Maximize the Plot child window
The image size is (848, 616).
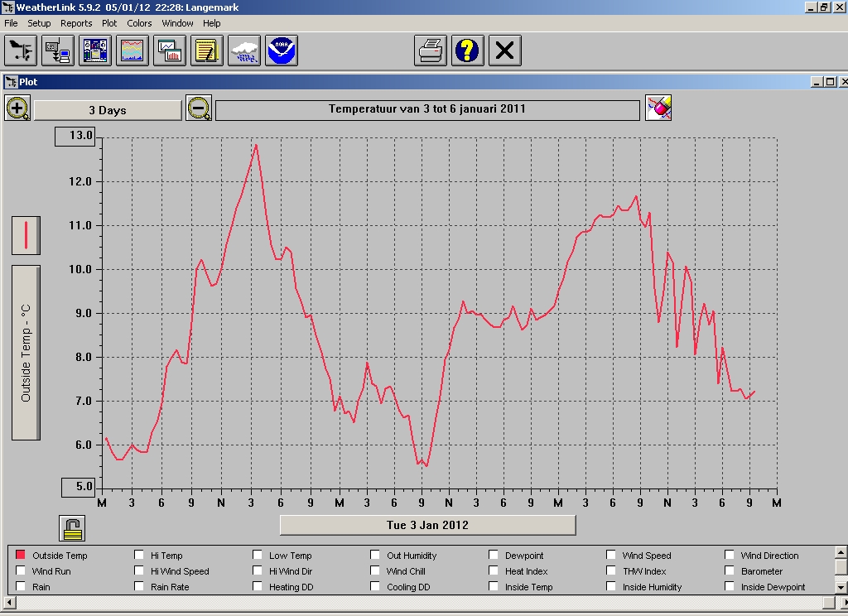click(x=830, y=82)
